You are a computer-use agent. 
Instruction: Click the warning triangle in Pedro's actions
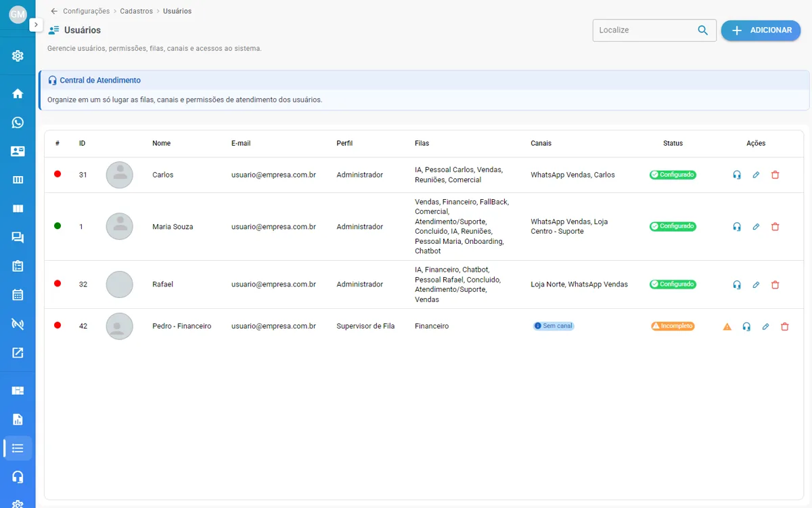point(727,326)
